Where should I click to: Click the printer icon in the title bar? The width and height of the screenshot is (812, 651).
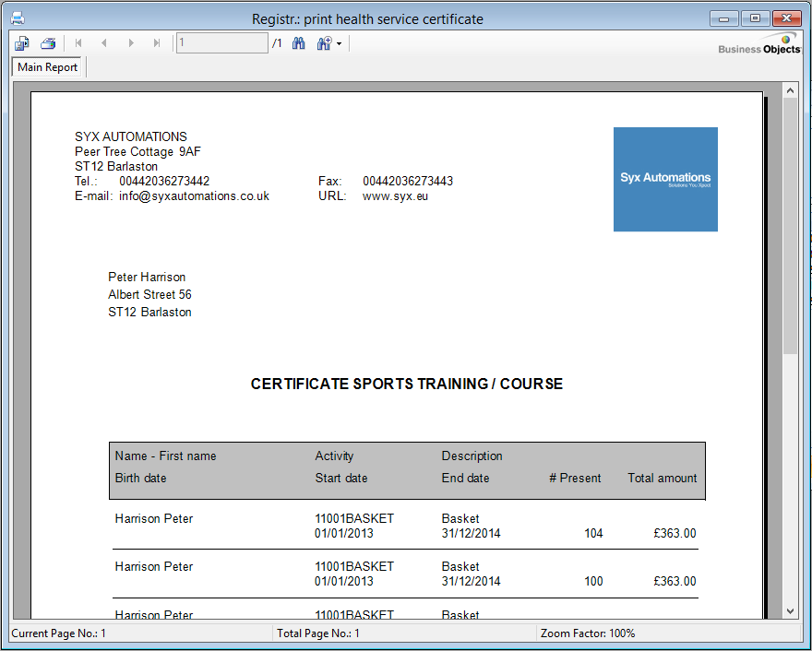(17, 18)
